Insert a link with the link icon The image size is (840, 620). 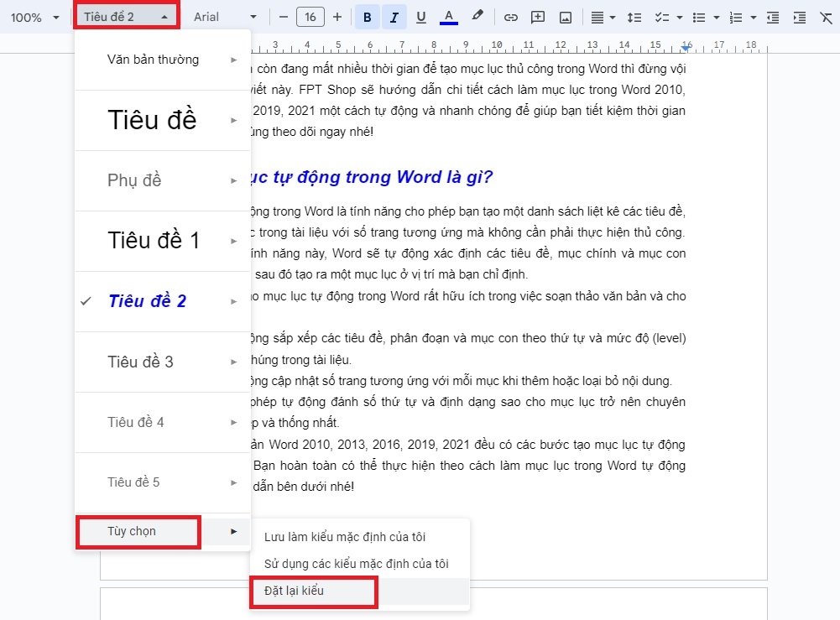510,17
